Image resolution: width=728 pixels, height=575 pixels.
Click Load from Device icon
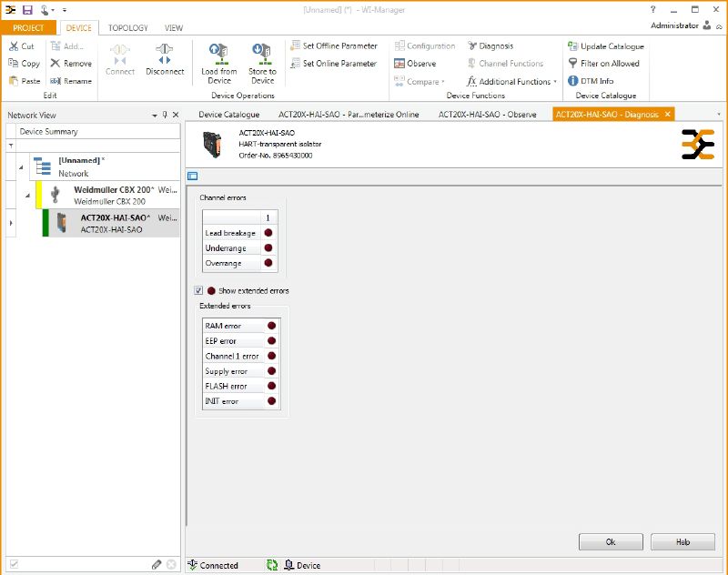[x=218, y=54]
